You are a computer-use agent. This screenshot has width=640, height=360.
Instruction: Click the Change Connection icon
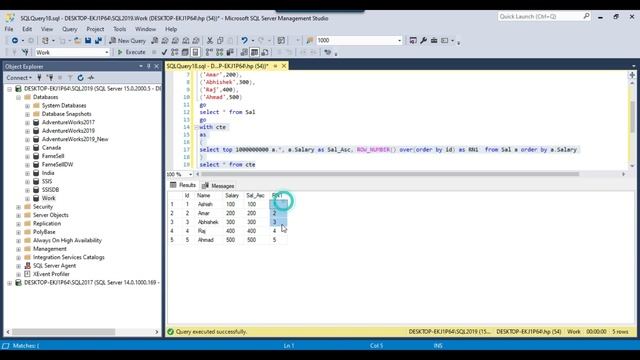click(25, 52)
